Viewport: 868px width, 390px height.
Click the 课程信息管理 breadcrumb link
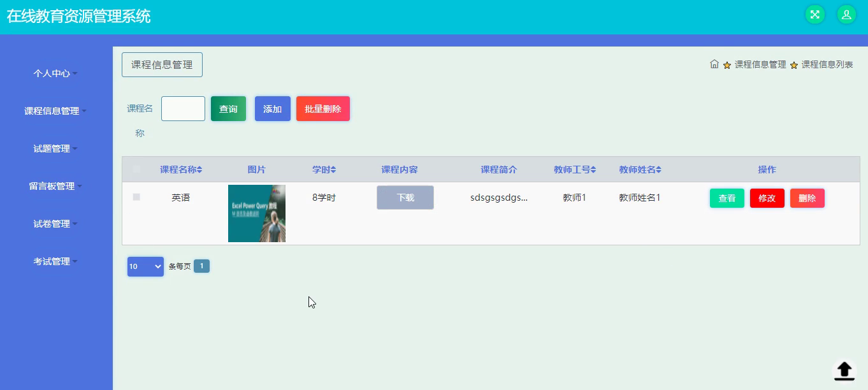pyautogui.click(x=760, y=64)
